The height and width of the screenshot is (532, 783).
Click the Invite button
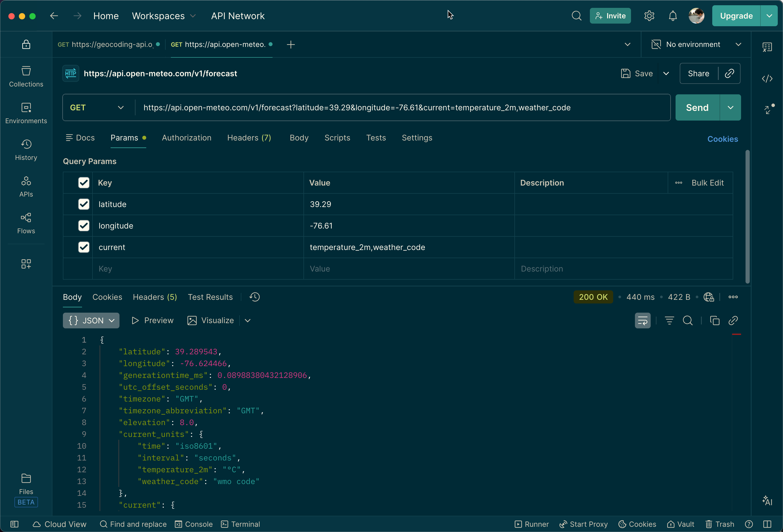(610, 16)
